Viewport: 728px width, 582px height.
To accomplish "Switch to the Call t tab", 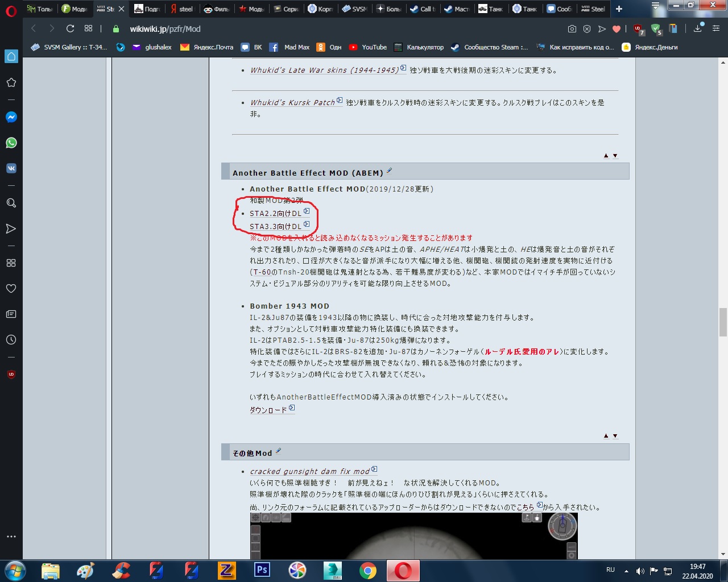I will pyautogui.click(x=423, y=9).
